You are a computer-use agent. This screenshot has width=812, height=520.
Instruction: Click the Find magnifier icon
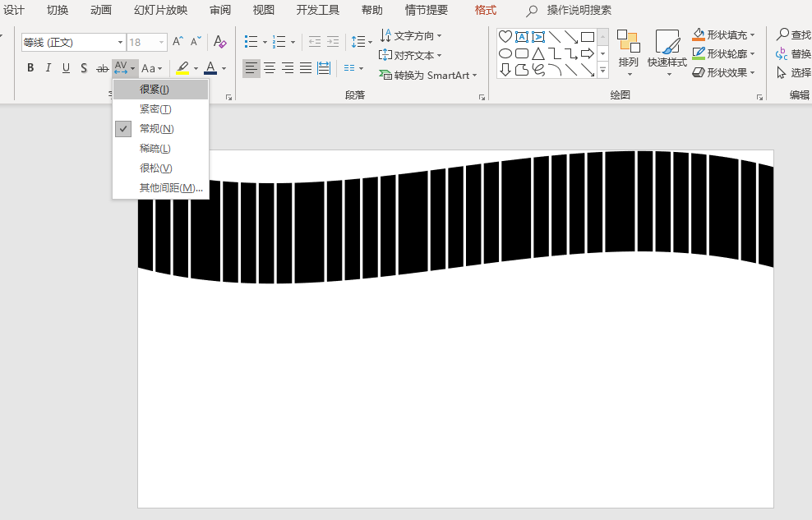click(782, 35)
